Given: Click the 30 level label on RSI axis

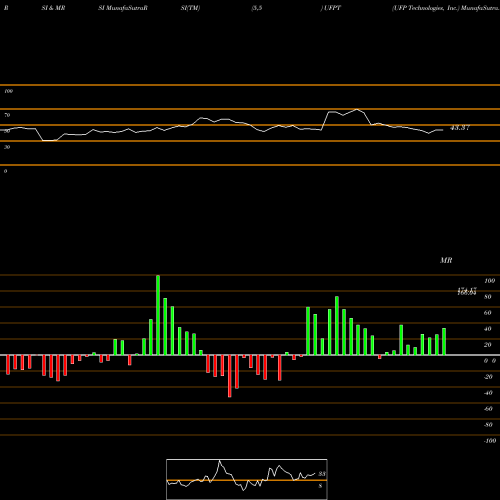Looking at the screenshot, I should tap(7, 147).
